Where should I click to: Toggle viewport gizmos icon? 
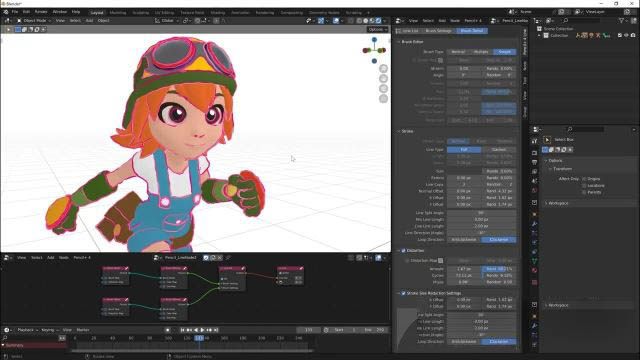pyautogui.click(x=321, y=20)
